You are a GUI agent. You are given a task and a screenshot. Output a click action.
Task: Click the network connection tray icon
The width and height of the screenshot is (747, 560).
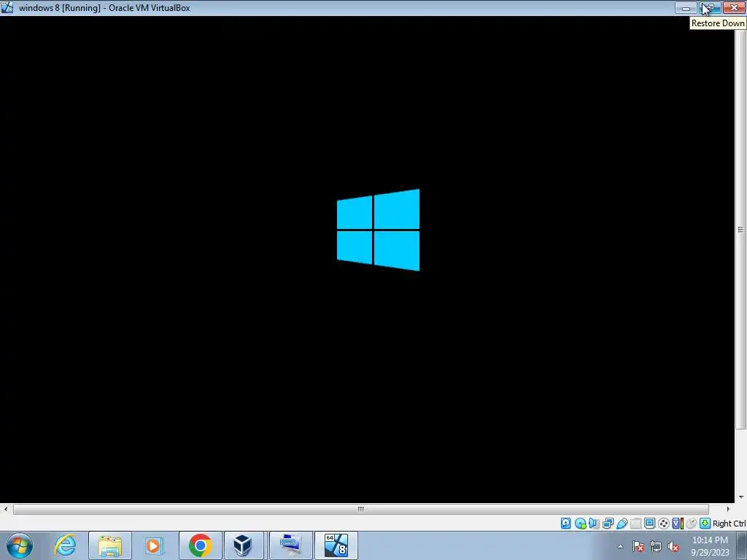click(656, 546)
